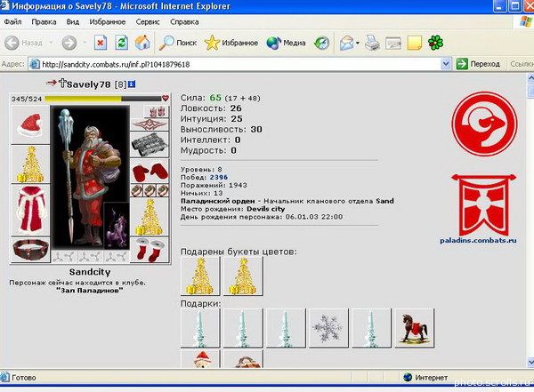Click the blue info icon beside Savely78
Viewport: 534px width, 392px height.
132,84
